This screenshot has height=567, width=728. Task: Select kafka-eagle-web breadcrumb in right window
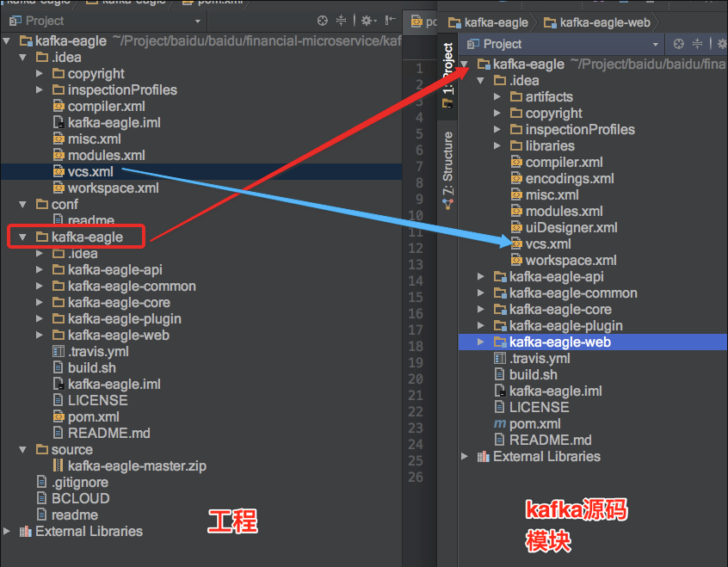coord(597,22)
